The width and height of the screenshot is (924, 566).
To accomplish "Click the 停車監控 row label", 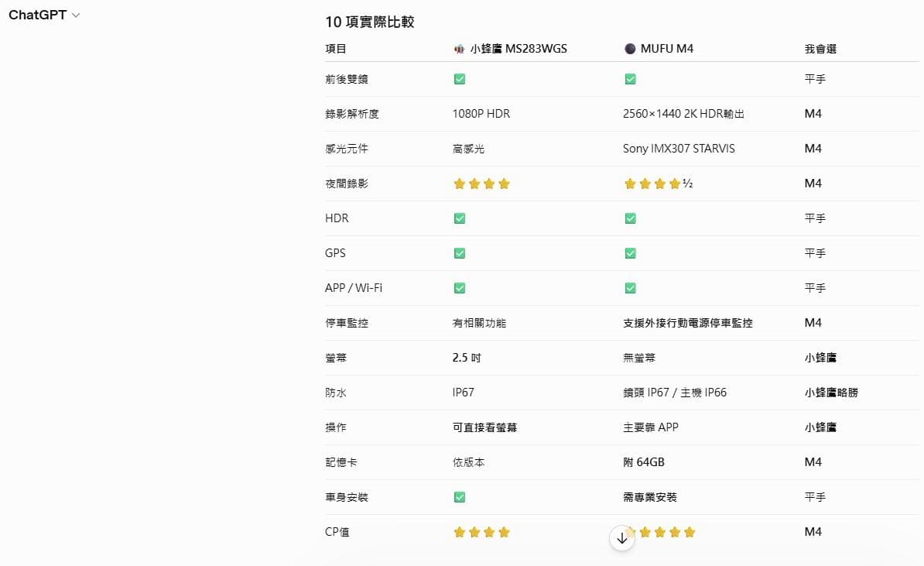I will tap(347, 323).
